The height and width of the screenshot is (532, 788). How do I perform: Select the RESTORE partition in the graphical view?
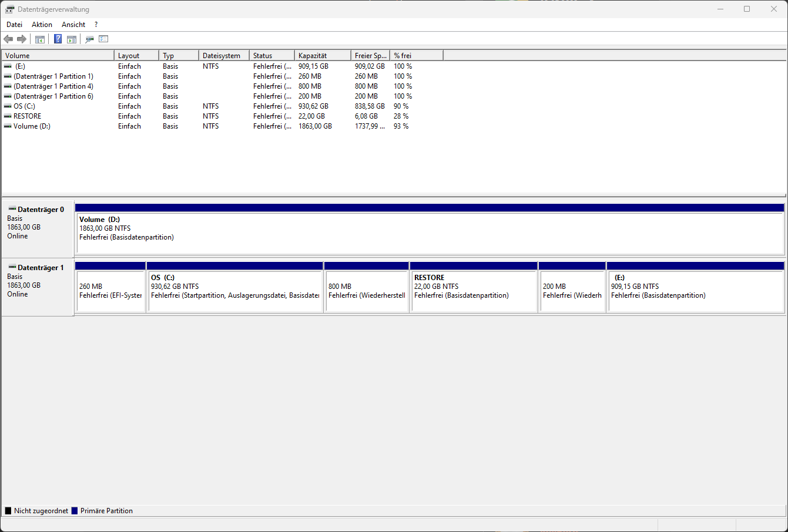tap(474, 288)
